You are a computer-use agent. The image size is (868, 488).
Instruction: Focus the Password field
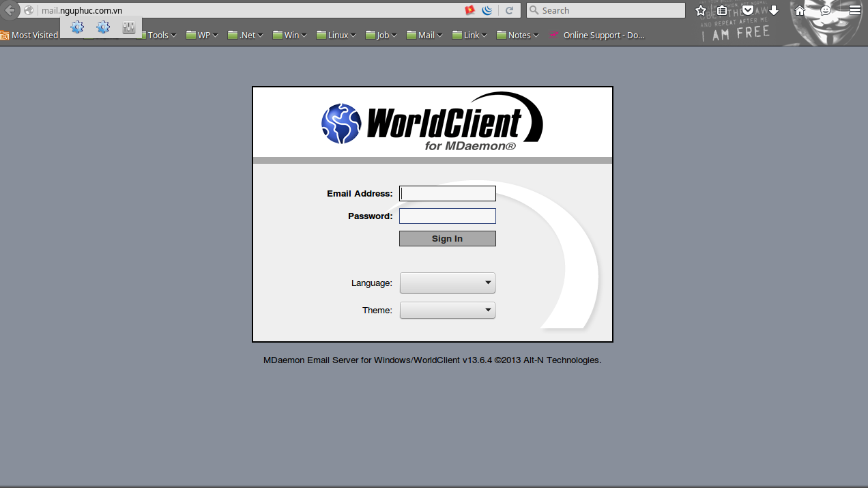click(x=447, y=216)
